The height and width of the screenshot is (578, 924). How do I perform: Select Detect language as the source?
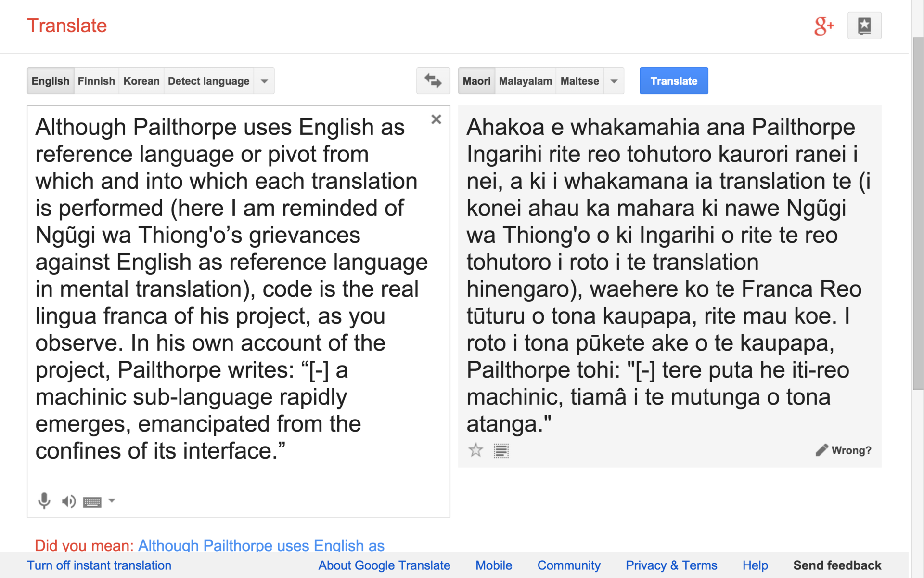coord(208,81)
